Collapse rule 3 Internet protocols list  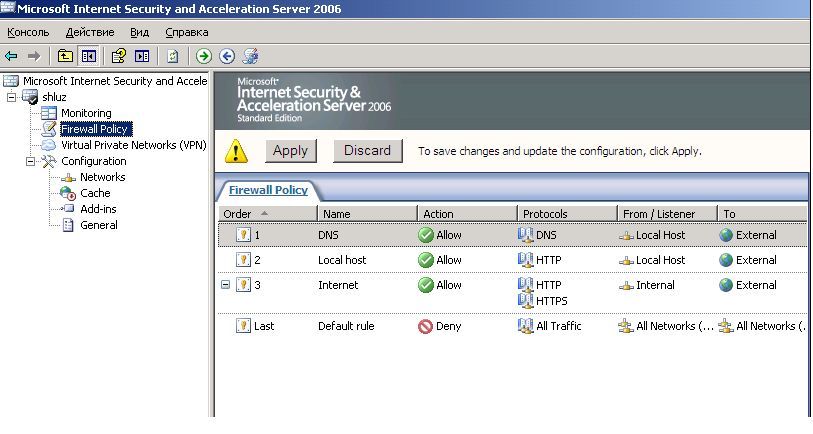(225, 285)
